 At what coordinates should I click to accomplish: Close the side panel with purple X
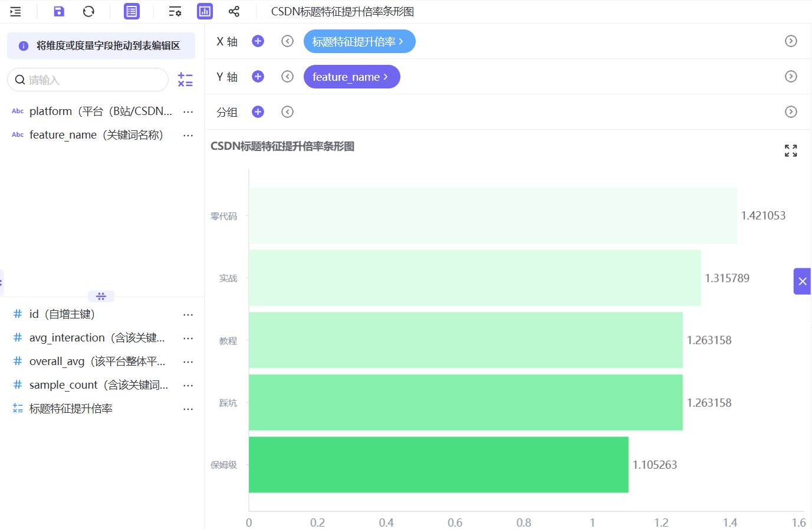[803, 281]
